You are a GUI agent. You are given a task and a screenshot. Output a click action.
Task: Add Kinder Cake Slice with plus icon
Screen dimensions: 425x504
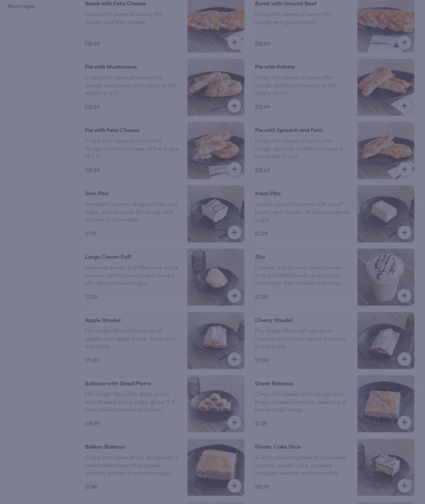[x=405, y=486]
